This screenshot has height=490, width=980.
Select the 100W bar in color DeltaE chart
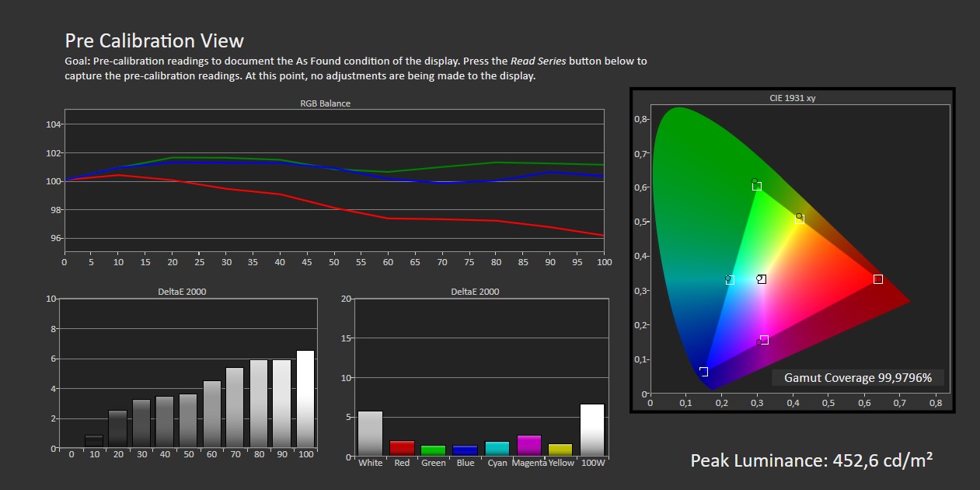(x=592, y=429)
